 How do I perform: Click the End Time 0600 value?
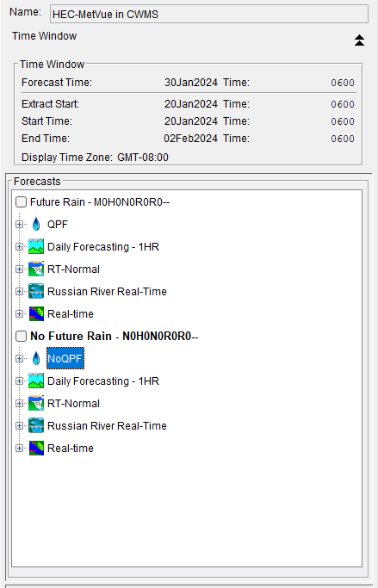(x=343, y=139)
